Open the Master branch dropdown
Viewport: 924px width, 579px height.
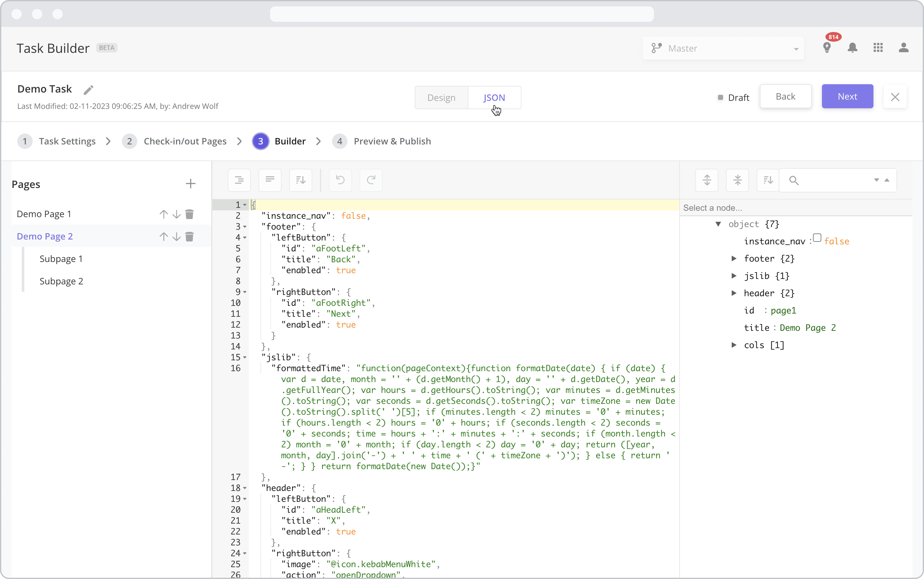[723, 48]
